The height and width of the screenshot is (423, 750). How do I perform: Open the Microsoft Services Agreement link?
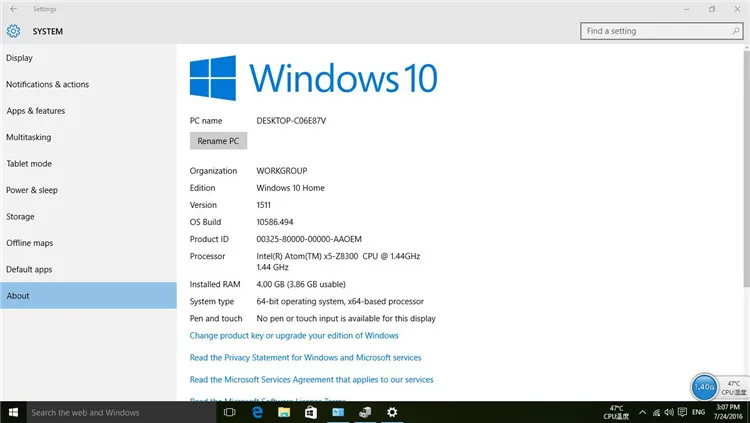(311, 379)
